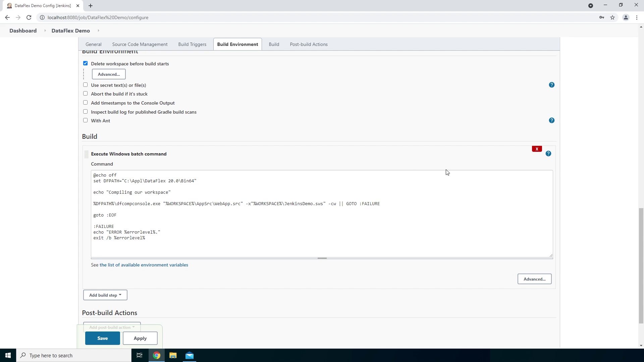Save the job configuration
Viewport: 644px width, 362px height.
[102, 338]
